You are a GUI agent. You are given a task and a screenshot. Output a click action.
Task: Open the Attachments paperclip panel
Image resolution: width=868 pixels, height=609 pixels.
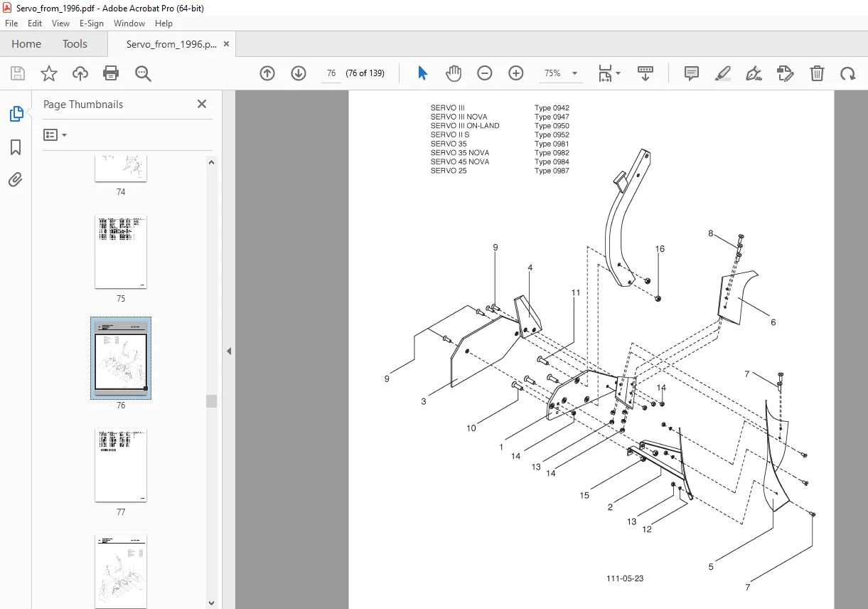[x=16, y=180]
